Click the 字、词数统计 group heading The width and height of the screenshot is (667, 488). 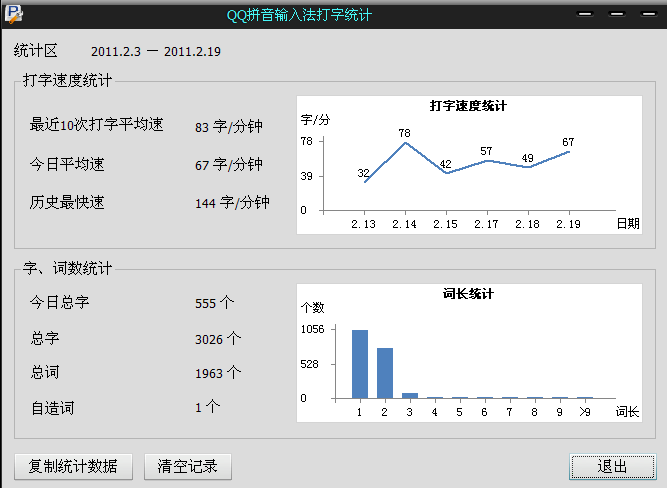tap(67, 268)
